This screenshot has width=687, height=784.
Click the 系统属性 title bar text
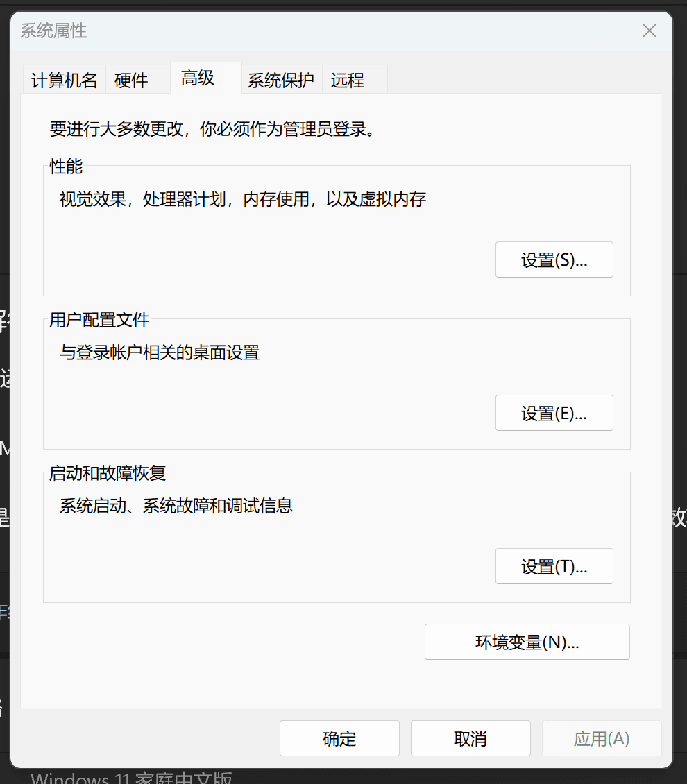(x=53, y=31)
